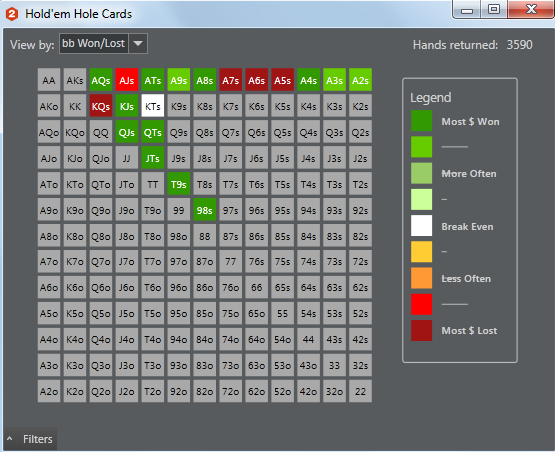Click the KTs break-even white cell
This screenshot has width=555, height=452.
pyautogui.click(x=153, y=106)
